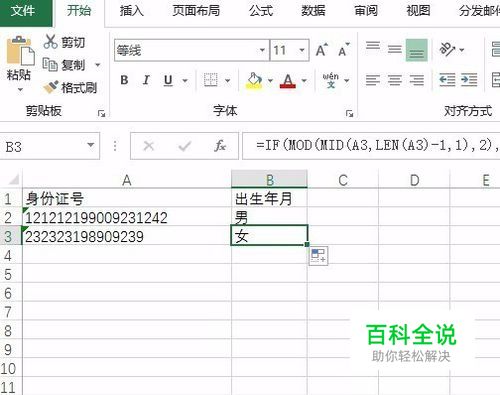Screen dimensions: 500x395
Task: Open the font size dropdown arrow
Action: pos(302,50)
